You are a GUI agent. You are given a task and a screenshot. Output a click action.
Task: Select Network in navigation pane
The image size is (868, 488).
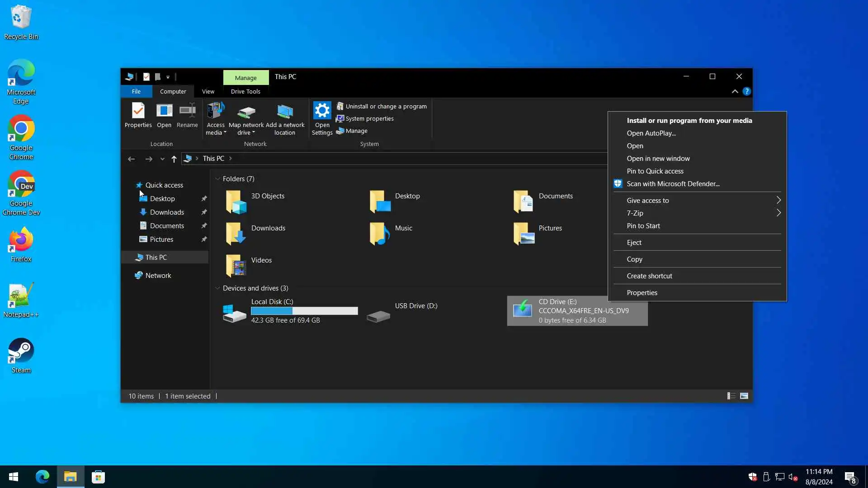coord(158,275)
